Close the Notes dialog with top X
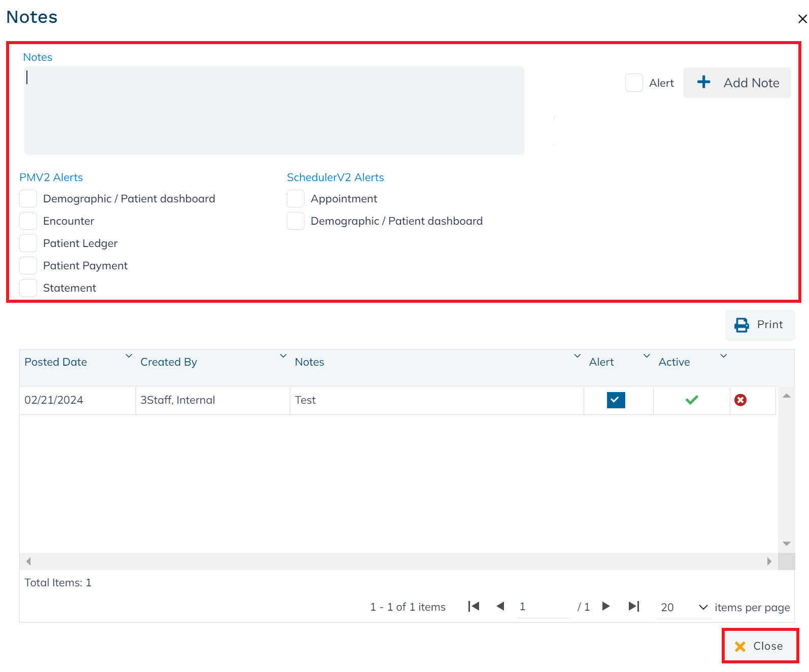809x672 pixels. [802, 19]
